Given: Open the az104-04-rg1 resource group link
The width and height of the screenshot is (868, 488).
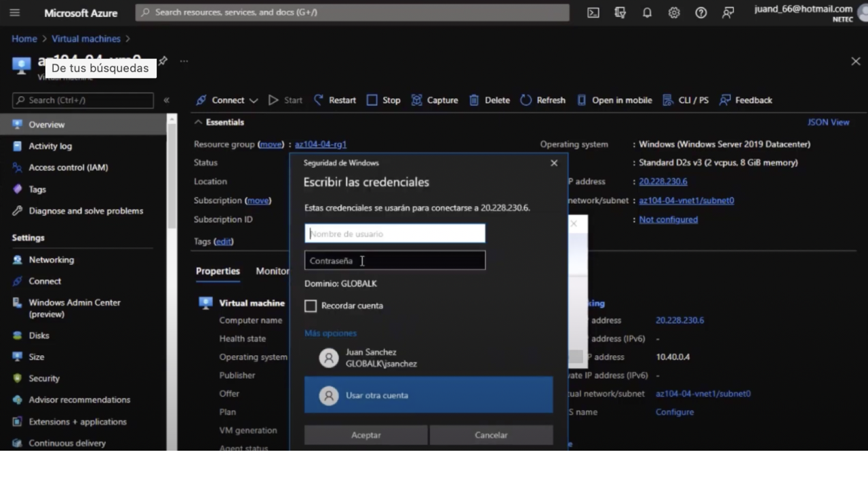Looking at the screenshot, I should coord(320,144).
